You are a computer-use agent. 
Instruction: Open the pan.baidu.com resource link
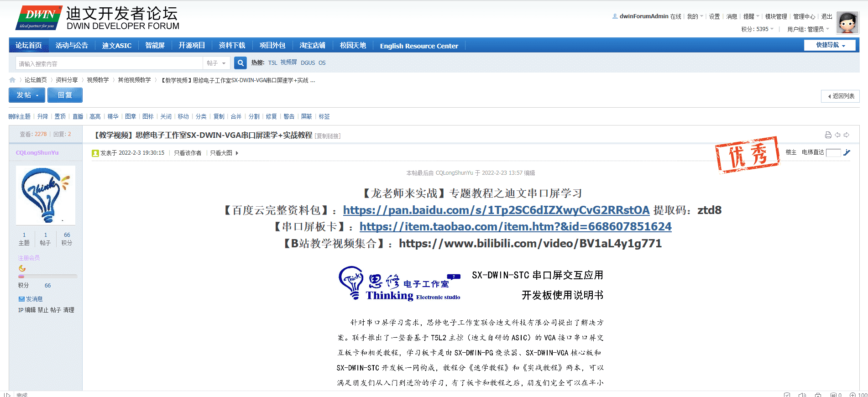coord(496,210)
